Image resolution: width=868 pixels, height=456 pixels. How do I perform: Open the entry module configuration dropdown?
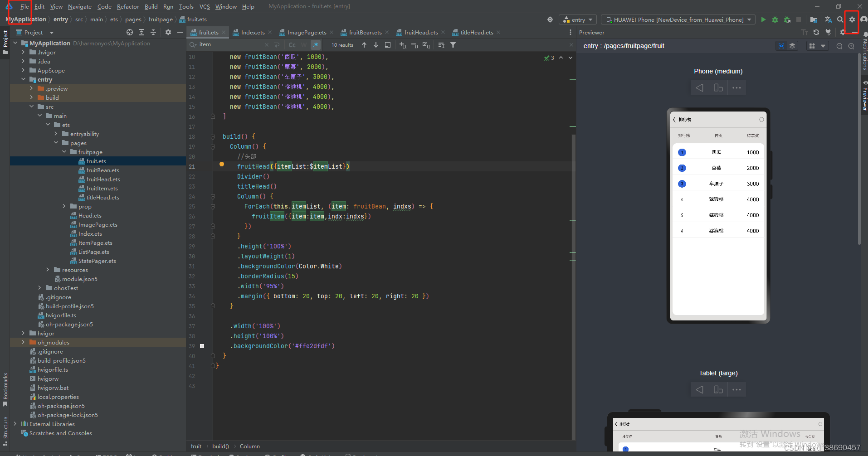pos(578,19)
